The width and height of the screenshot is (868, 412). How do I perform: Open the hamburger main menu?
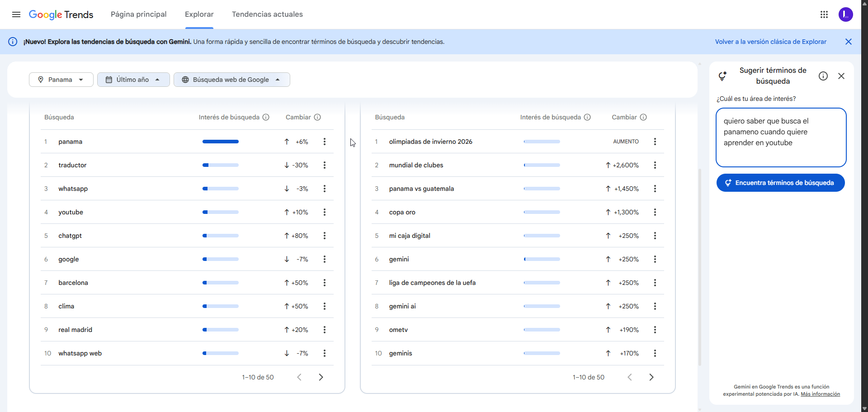[x=16, y=14]
